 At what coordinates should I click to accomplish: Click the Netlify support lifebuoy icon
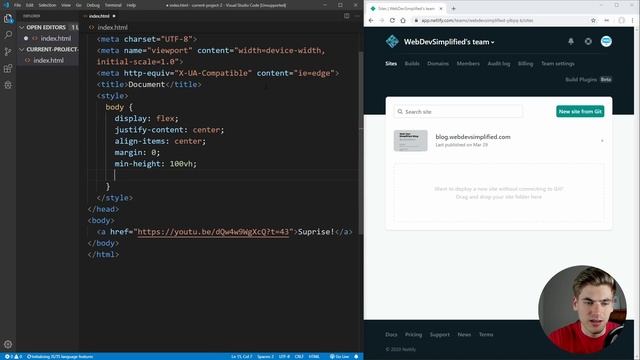pyautogui.click(x=588, y=41)
